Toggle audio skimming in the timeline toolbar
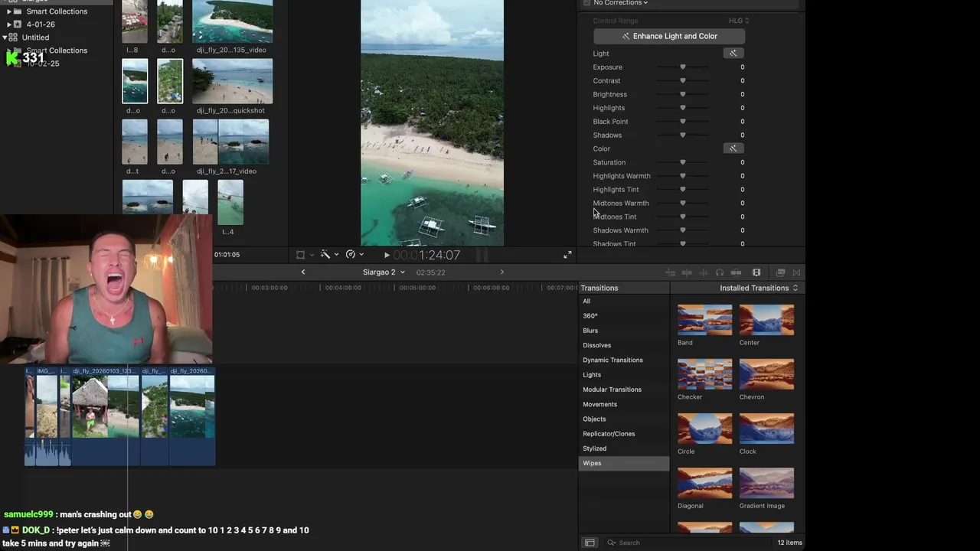 tap(703, 272)
